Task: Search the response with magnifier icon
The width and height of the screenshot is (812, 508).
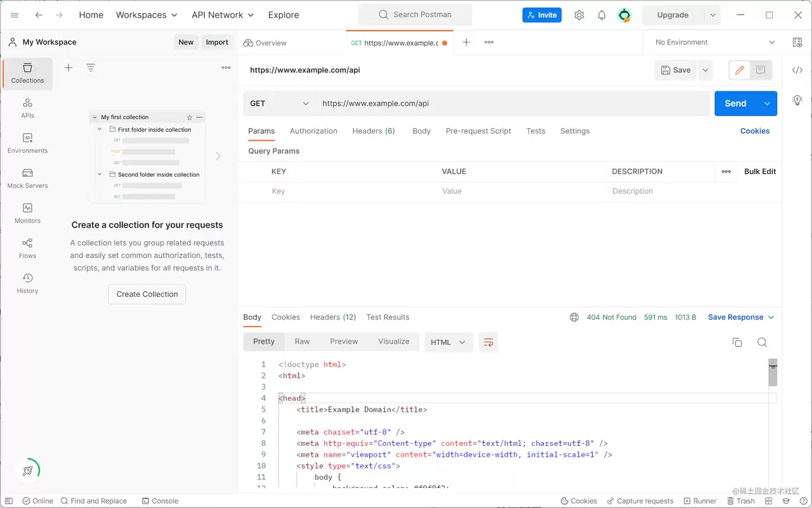Action: click(763, 342)
